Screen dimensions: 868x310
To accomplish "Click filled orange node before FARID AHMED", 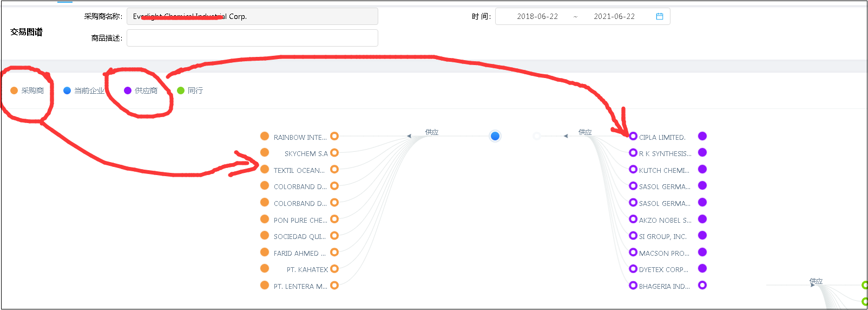I will (265, 252).
